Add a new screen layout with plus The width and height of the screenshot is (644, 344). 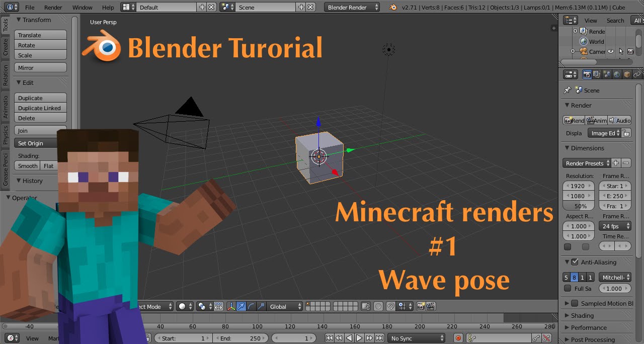(202, 7)
